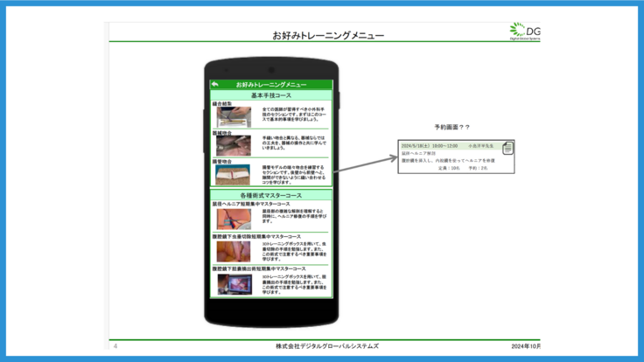Viewport: 644px width, 362px height.
Task: Click the 基本手技コース section header
Action: [270, 94]
